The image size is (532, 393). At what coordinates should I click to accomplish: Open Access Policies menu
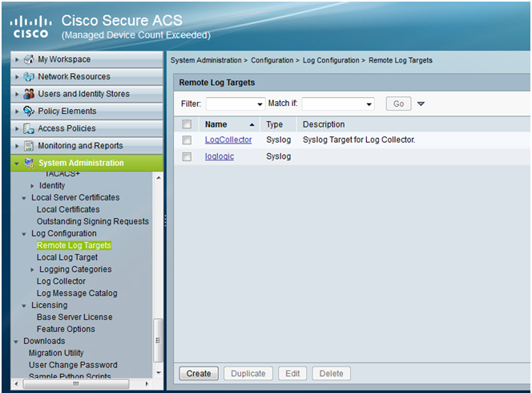[87, 128]
